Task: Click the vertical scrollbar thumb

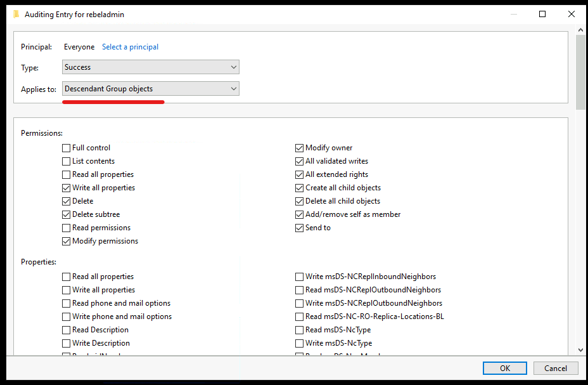Action: 580,72
